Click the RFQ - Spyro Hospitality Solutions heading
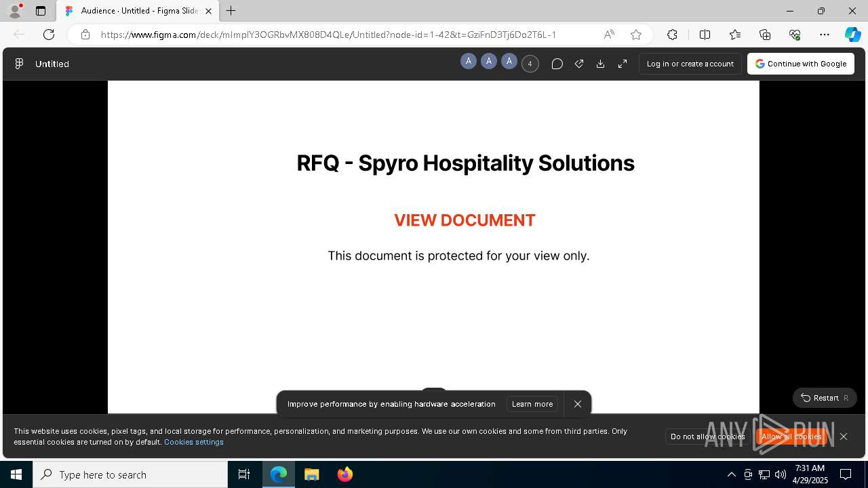 click(x=465, y=163)
